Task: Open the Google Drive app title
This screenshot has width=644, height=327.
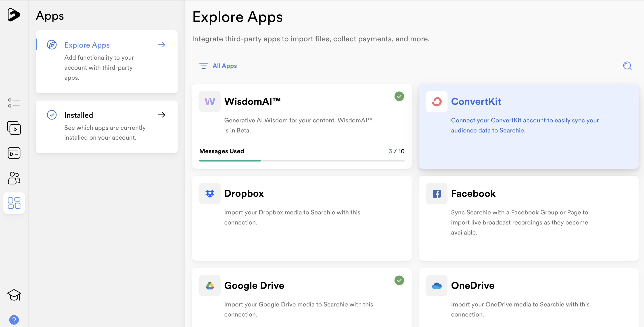Action: tap(254, 285)
